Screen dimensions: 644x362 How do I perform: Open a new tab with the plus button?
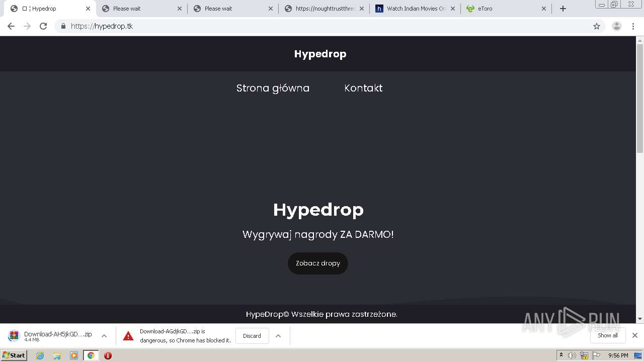[x=563, y=9]
